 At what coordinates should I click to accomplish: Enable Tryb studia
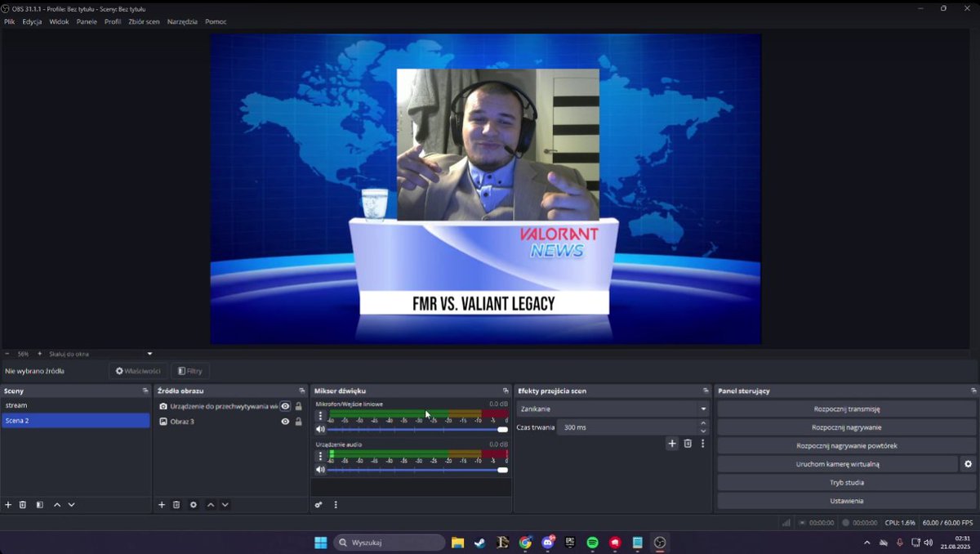(847, 483)
